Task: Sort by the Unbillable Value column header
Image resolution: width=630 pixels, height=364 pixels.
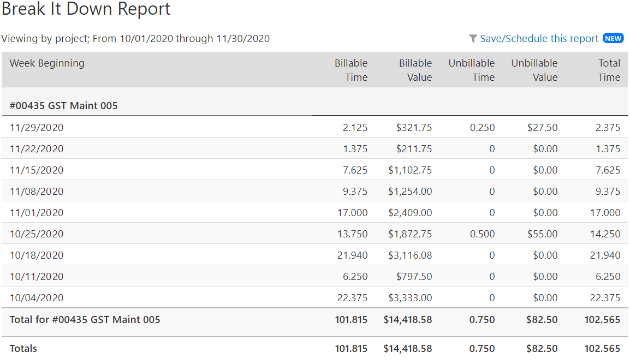Action: tap(534, 70)
